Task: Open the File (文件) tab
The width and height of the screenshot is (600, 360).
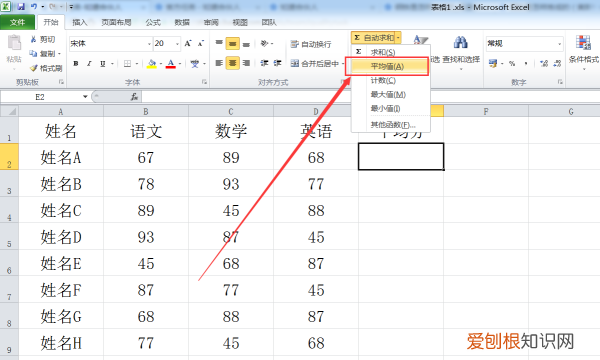Action: point(17,23)
